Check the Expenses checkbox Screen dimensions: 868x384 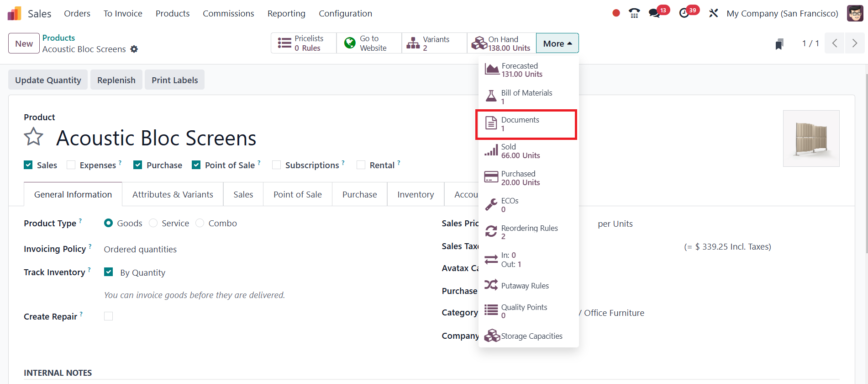[x=71, y=165]
